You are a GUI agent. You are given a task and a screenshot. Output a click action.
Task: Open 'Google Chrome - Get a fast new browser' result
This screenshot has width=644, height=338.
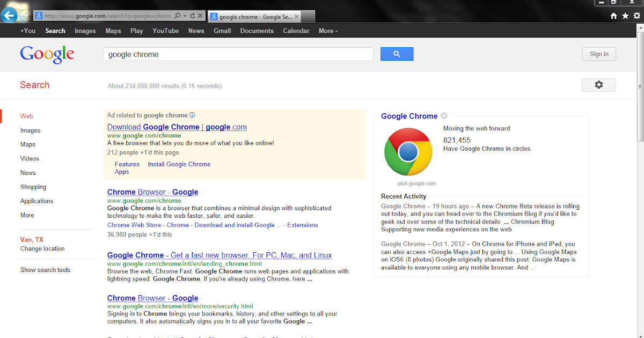point(219,255)
